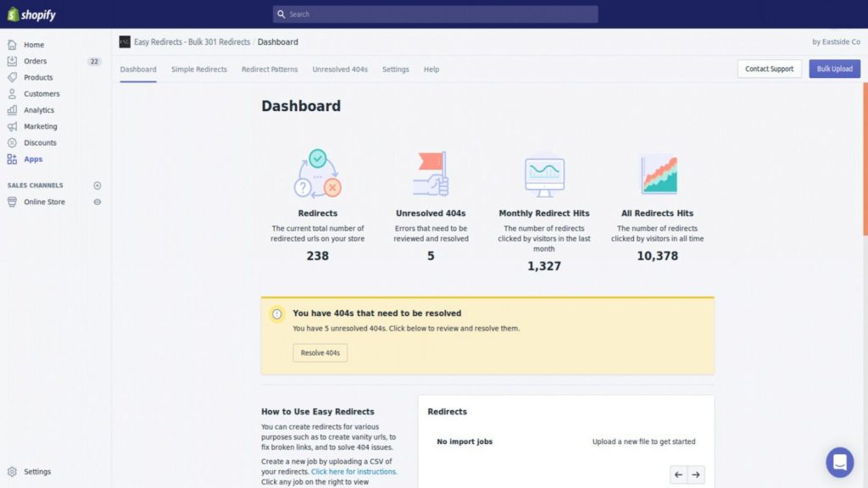The height and width of the screenshot is (488, 868).
Task: Switch to Unresolved 404s tab
Action: 340,69
